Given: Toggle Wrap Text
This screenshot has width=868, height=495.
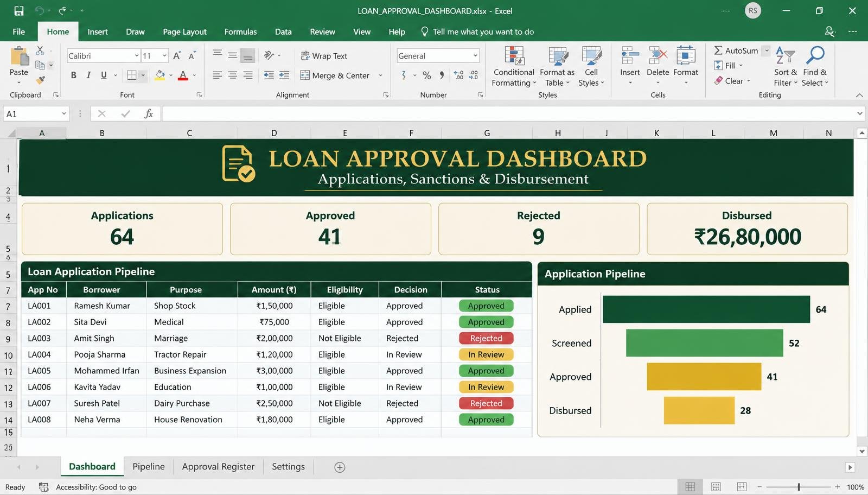Looking at the screenshot, I should tap(324, 56).
